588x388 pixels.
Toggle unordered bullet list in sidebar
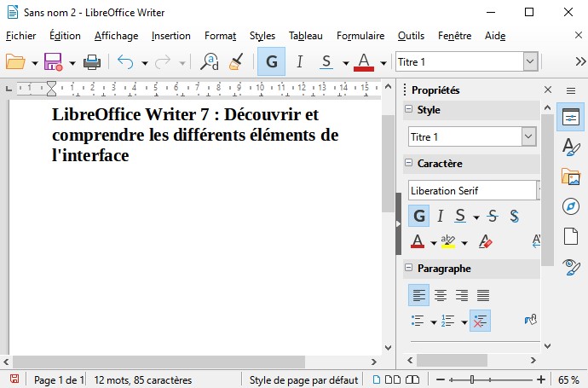point(418,321)
